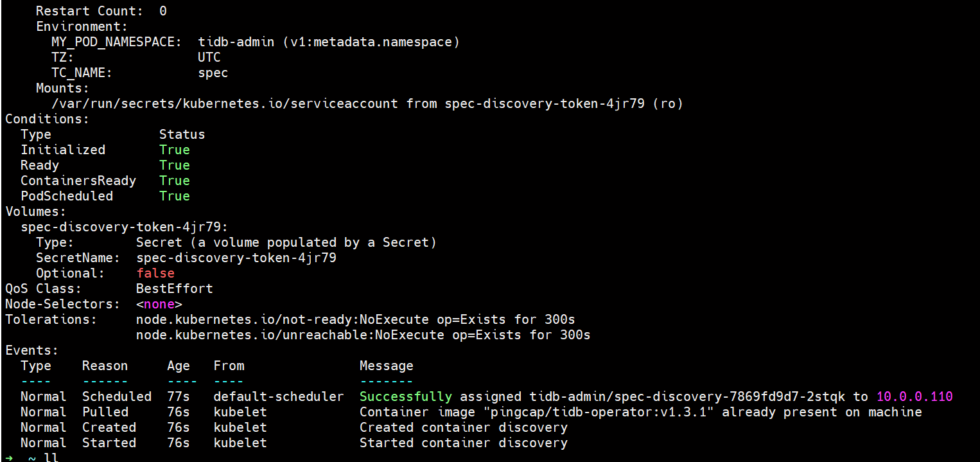This screenshot has width=980, height=462.
Task: Click the "Restart Count" line
Action: click(x=101, y=11)
